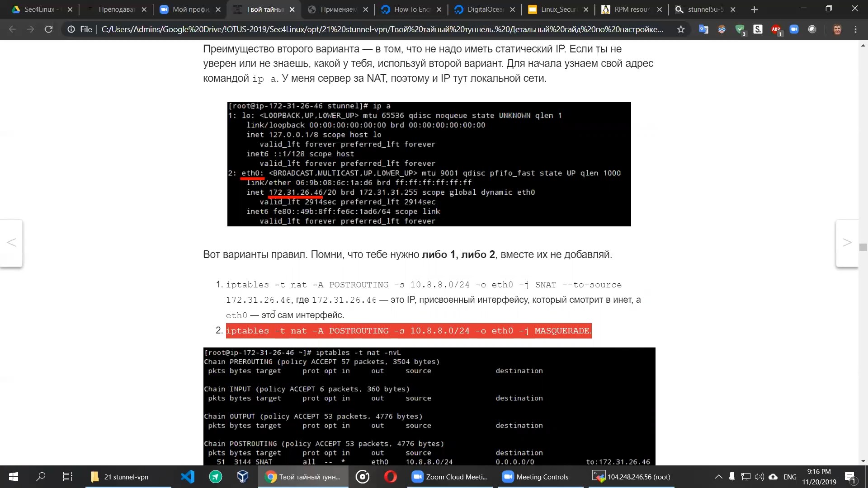Open the green paper-plane app on taskbar

(x=215, y=477)
